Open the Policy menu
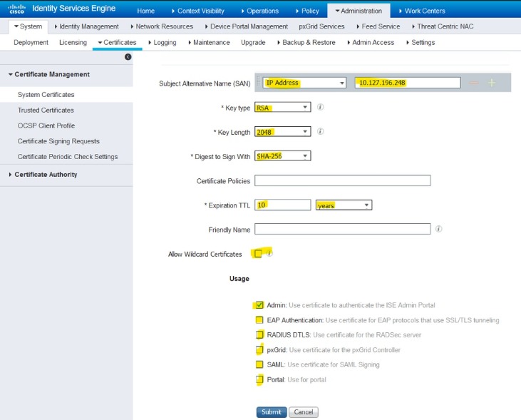This screenshot has height=420, width=521. pyautogui.click(x=308, y=11)
